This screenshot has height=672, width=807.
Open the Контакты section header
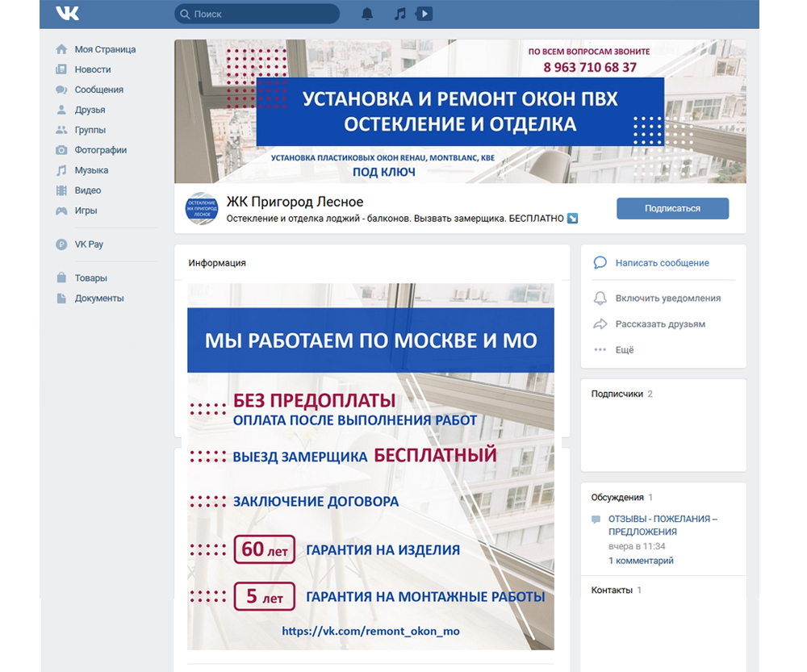coord(612,591)
